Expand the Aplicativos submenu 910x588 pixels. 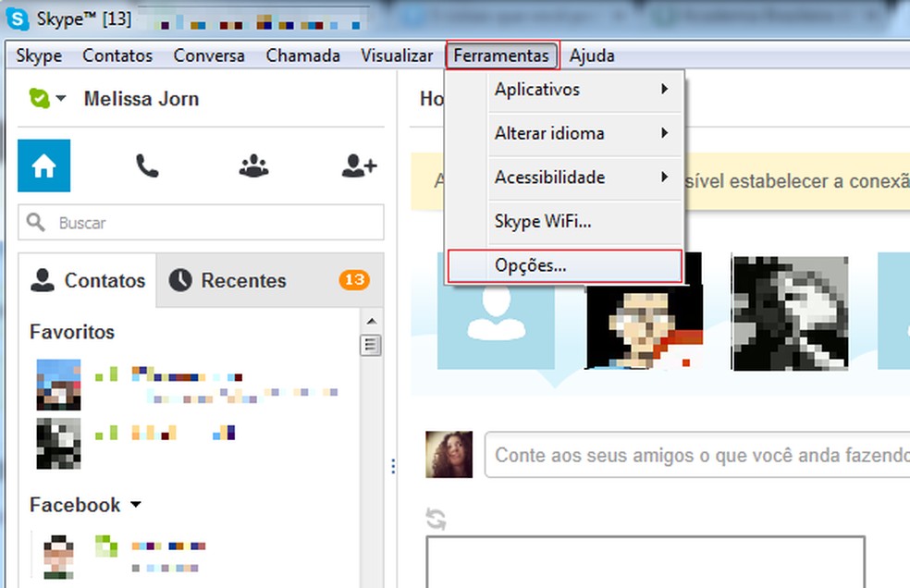pos(585,90)
